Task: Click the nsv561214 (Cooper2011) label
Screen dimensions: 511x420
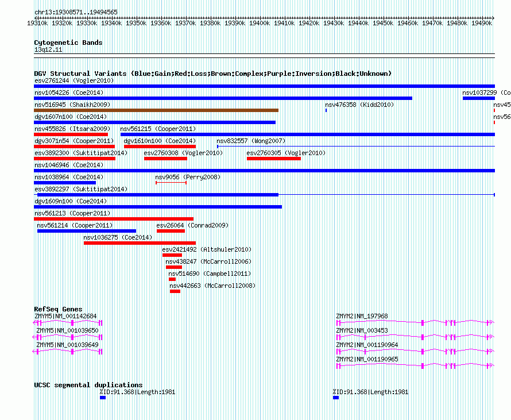Action: pos(75,225)
